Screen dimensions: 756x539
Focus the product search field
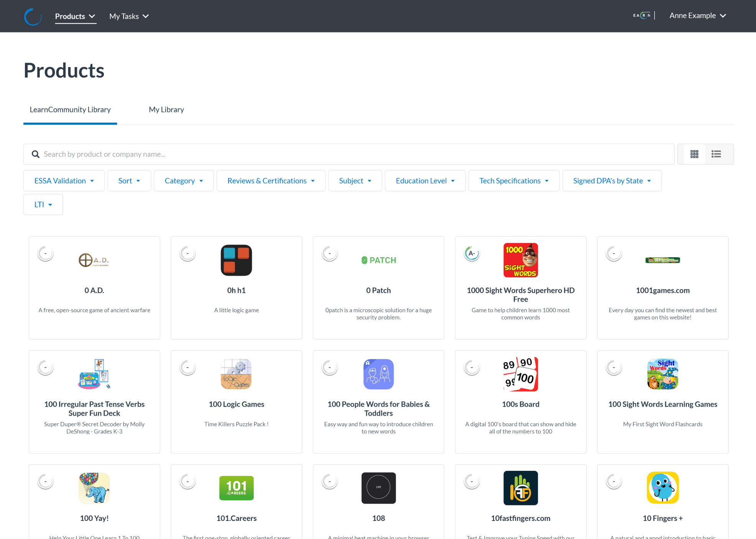[349, 154]
